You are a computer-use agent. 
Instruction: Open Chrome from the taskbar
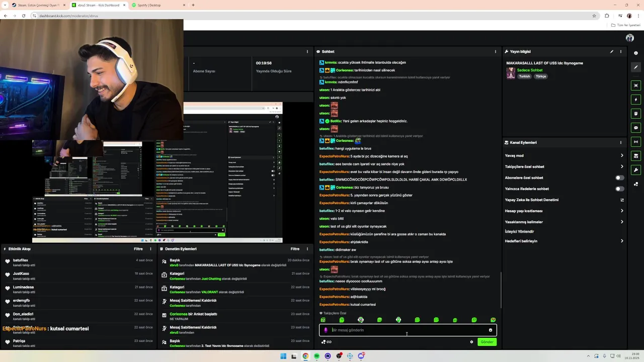pyautogui.click(x=305, y=356)
